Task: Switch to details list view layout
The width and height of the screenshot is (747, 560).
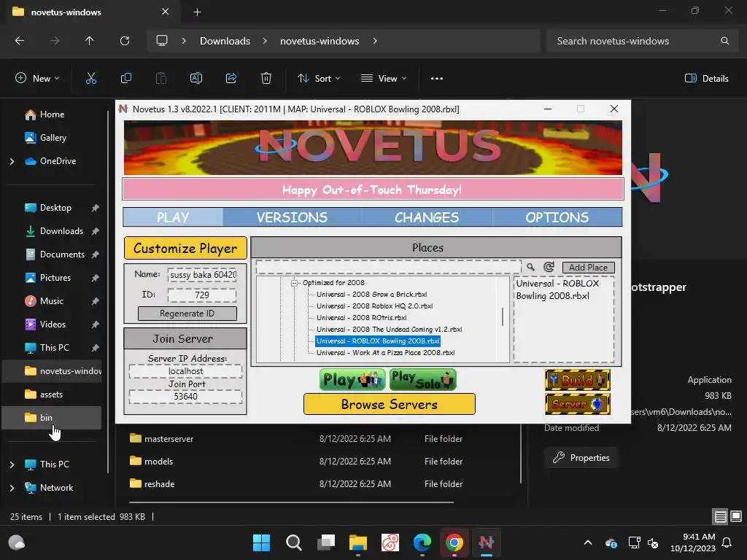Action: [720, 516]
